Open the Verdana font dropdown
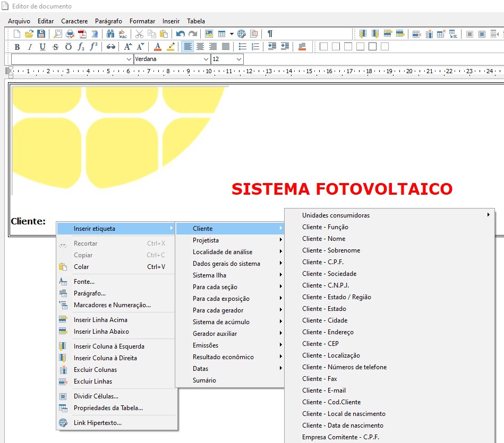The image size is (504, 443). (x=207, y=59)
